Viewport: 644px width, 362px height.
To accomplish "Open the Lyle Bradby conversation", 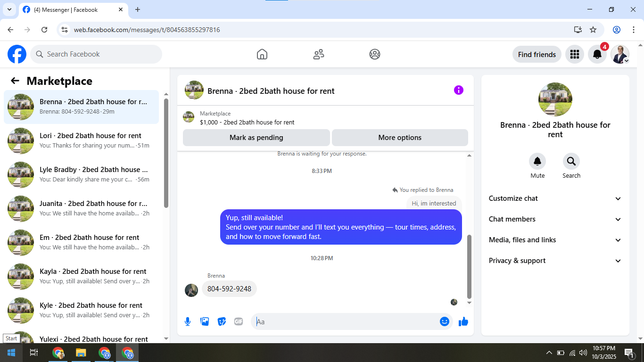I will point(82,175).
